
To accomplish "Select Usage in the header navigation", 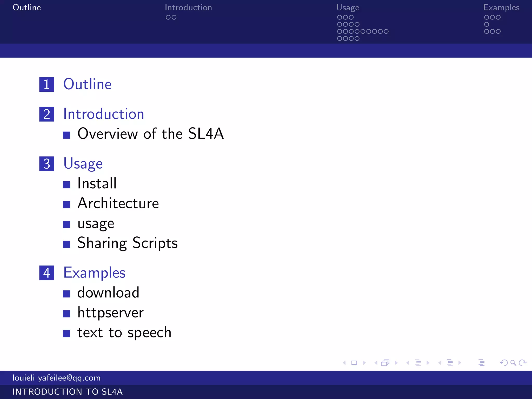I will pyautogui.click(x=348, y=8).
